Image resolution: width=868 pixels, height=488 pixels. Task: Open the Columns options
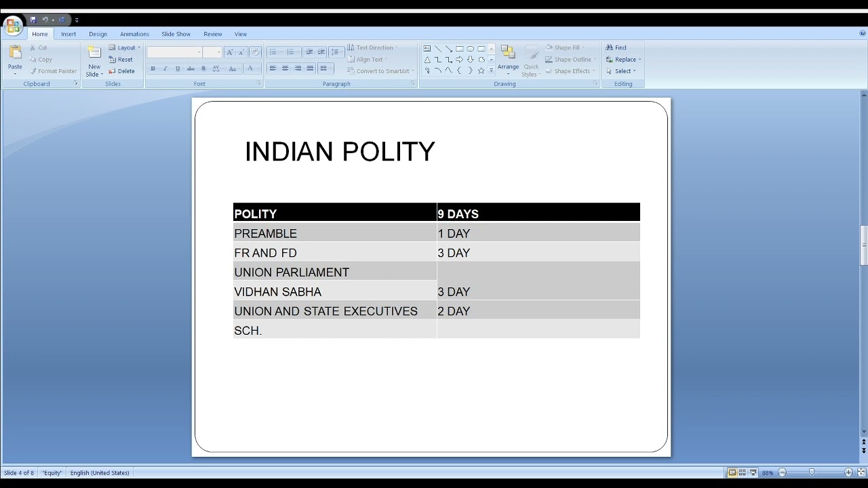[325, 68]
